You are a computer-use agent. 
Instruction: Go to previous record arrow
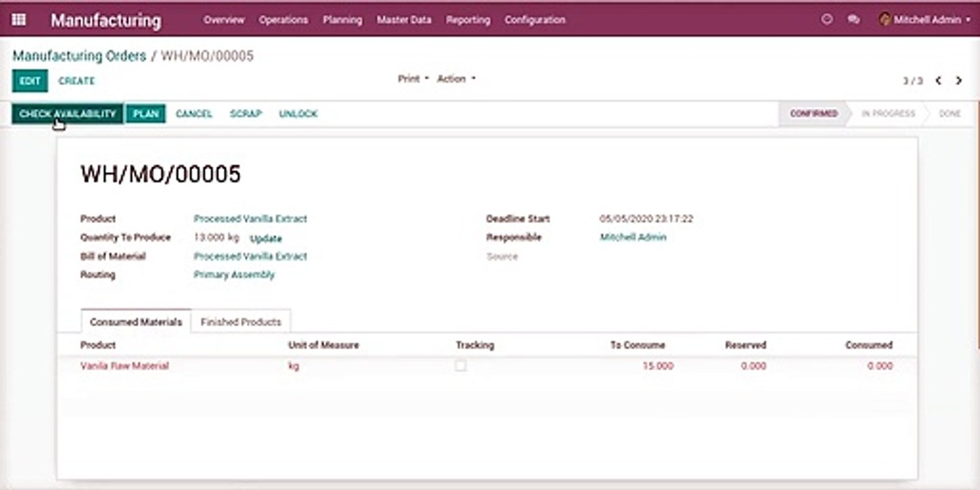click(938, 80)
